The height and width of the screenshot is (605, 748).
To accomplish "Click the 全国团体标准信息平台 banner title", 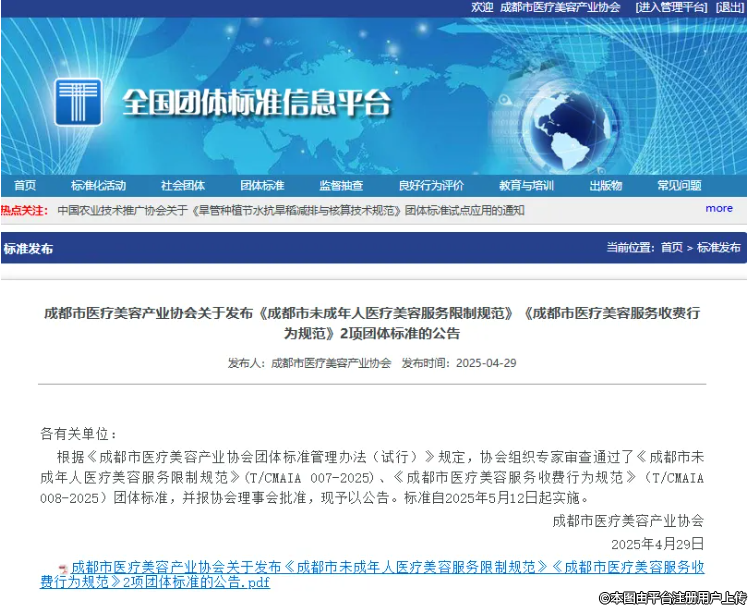I will point(257,103).
